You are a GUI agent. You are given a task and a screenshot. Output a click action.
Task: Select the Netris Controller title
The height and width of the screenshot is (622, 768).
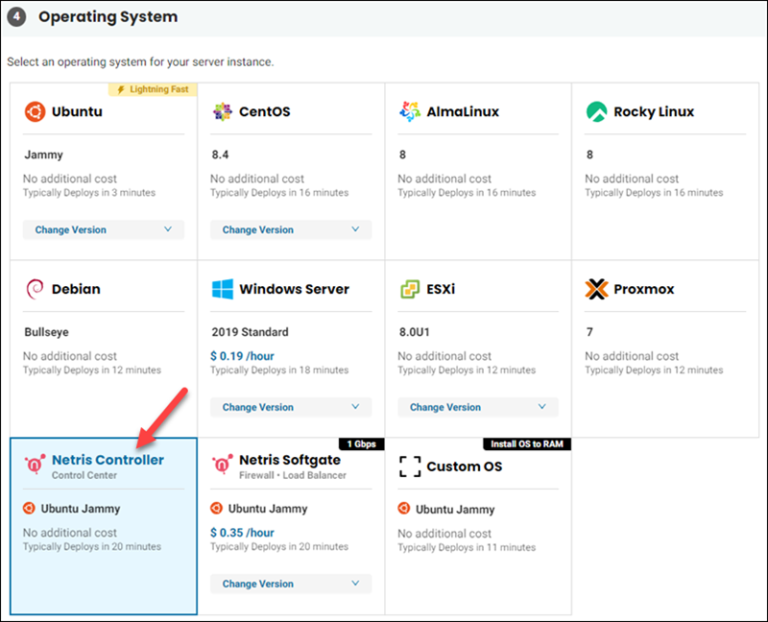tap(107, 460)
